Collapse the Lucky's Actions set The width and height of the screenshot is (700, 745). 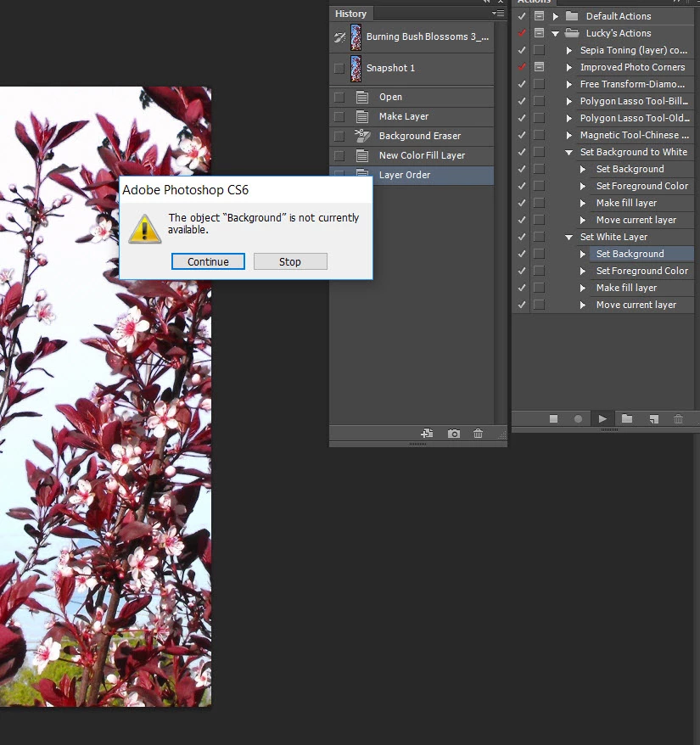click(x=555, y=33)
